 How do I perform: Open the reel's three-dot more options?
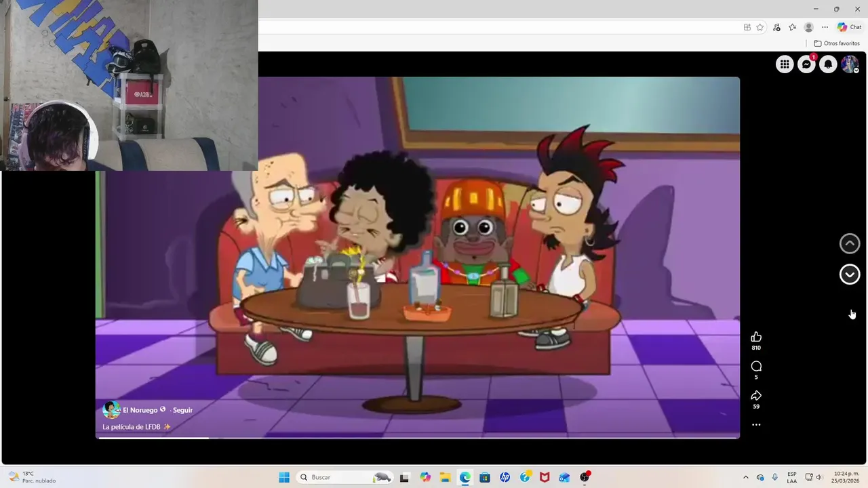(x=756, y=425)
